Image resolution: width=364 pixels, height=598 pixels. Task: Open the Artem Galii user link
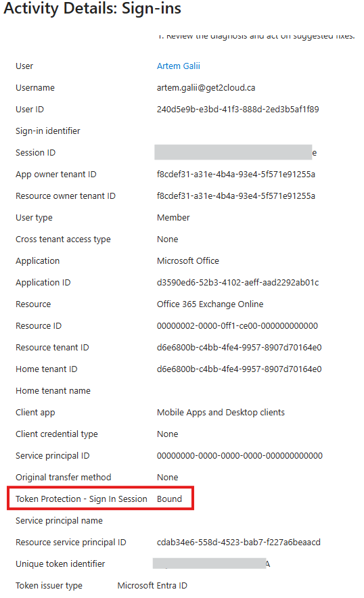(178, 66)
